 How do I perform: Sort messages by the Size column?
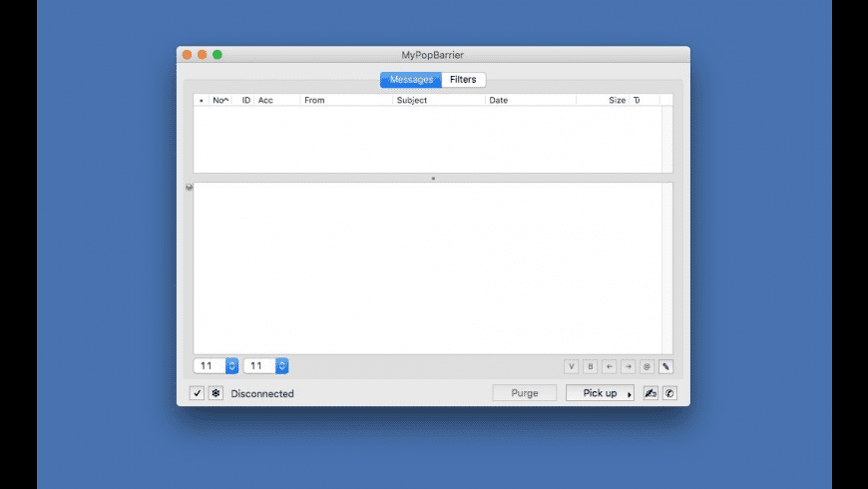(603, 100)
